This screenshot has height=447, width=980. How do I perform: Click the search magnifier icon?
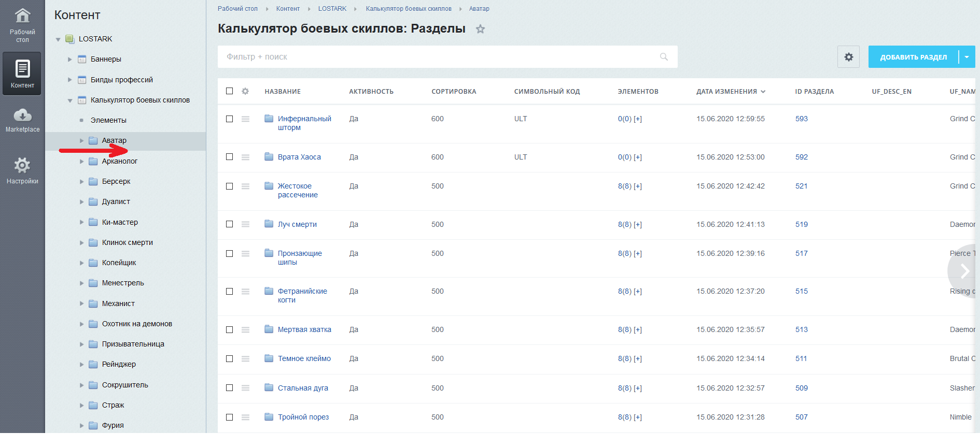click(x=664, y=57)
